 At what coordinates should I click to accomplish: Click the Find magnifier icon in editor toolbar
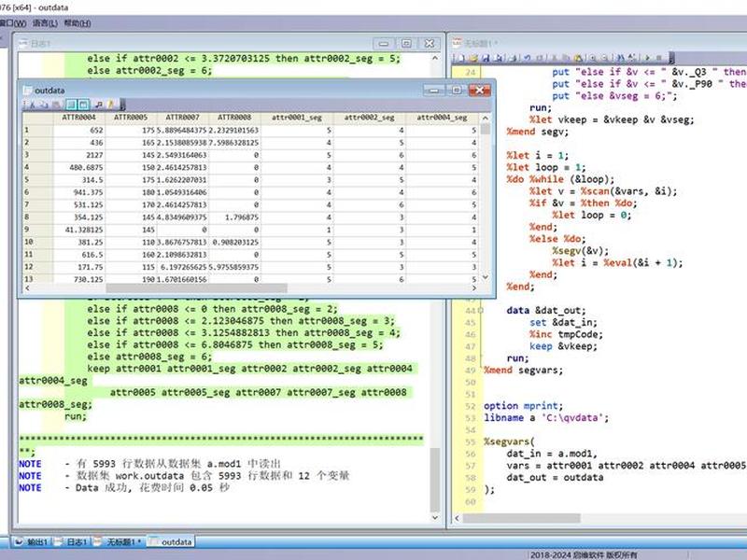pyautogui.click(x=592, y=58)
